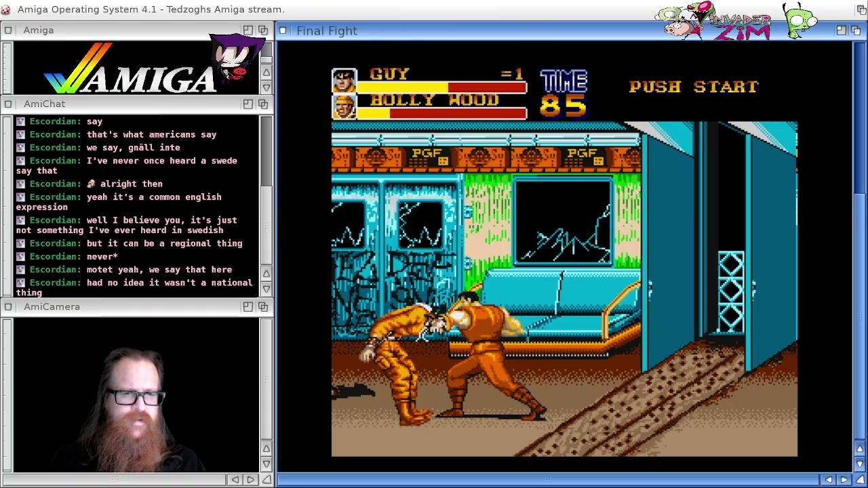Click the down arrow in the AmiCamera scrollbar

[x=267, y=464]
